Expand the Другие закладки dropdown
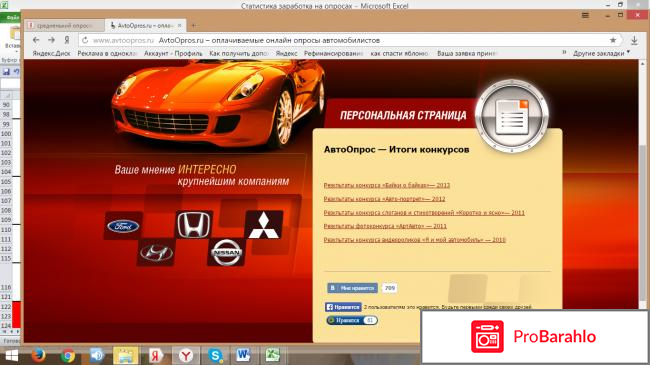Image resolution: width=650 pixels, height=365 pixels. point(601,54)
